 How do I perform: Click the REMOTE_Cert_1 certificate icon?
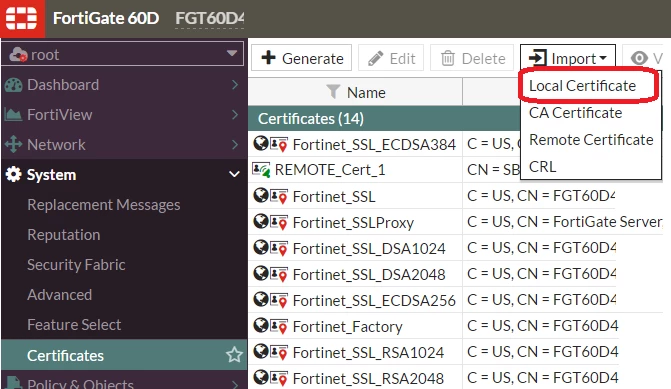pyautogui.click(x=261, y=169)
